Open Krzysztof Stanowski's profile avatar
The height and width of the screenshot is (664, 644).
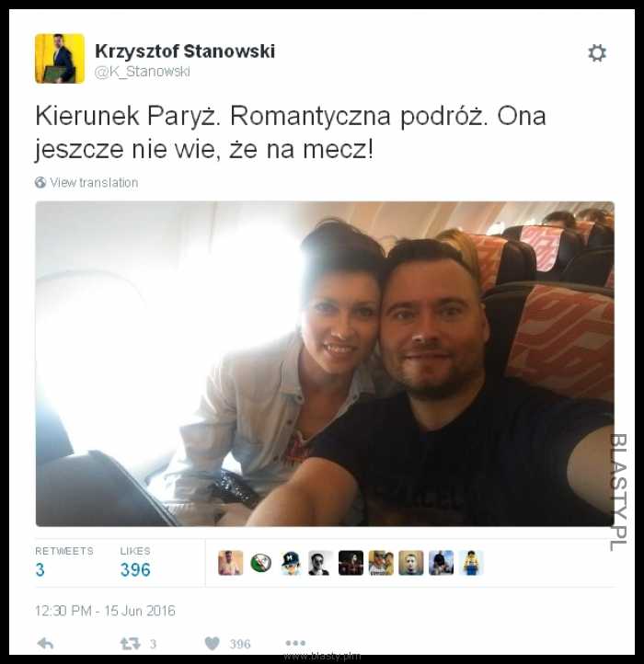[x=60, y=59]
